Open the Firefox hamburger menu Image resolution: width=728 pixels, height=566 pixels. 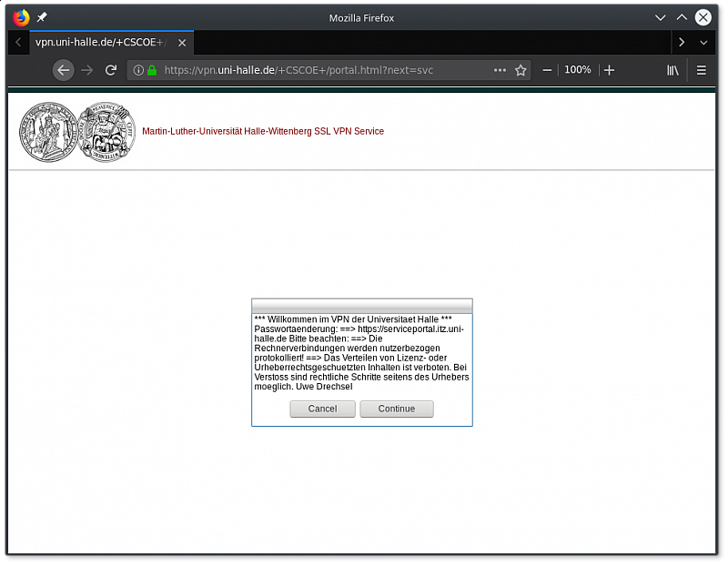701,70
